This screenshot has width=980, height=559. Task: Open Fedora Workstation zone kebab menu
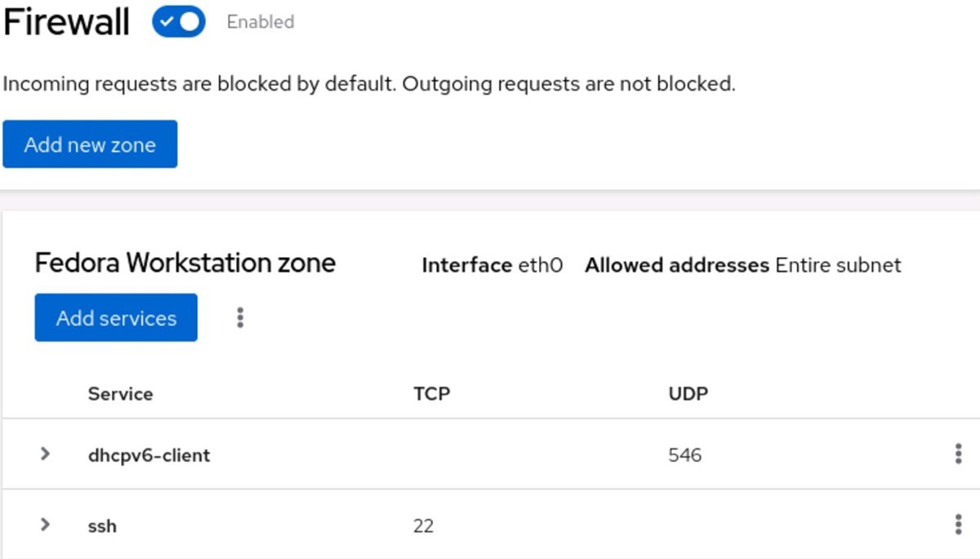[x=240, y=317]
